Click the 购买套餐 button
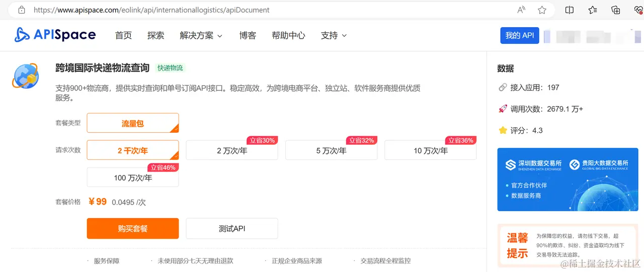The image size is (644, 272). (133, 228)
